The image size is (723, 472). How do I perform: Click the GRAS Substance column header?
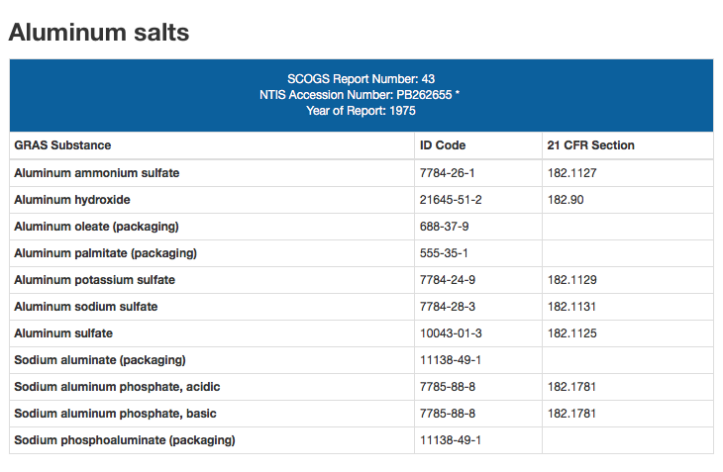click(62, 146)
